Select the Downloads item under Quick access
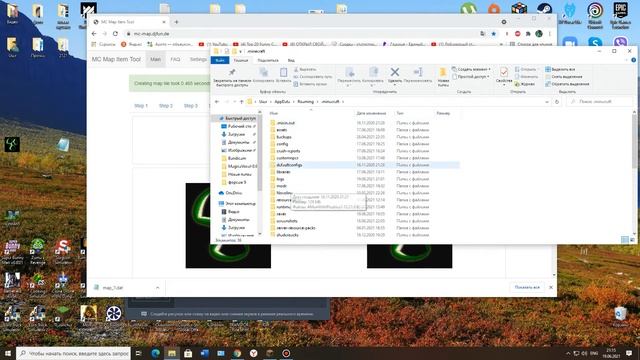Screen dimensions: 640x360 pos(236,134)
